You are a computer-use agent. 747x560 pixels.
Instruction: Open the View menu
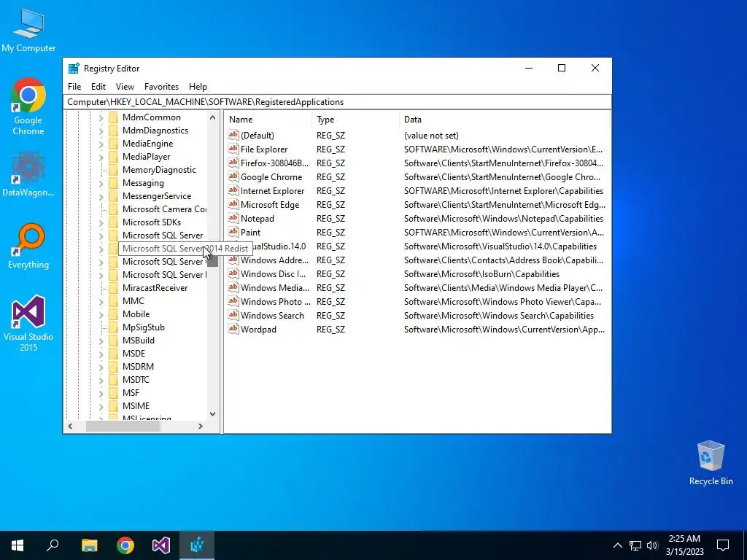pyautogui.click(x=125, y=87)
